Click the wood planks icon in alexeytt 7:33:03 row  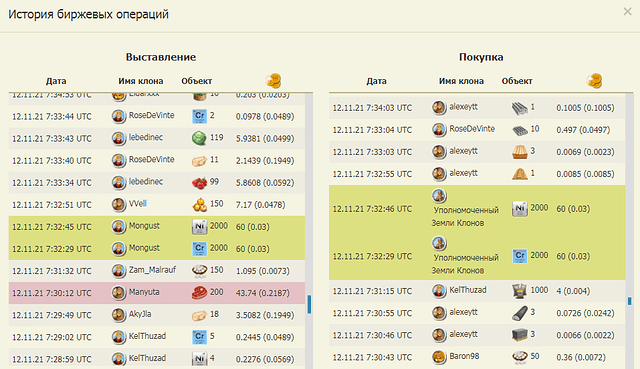pyautogui.click(x=520, y=152)
